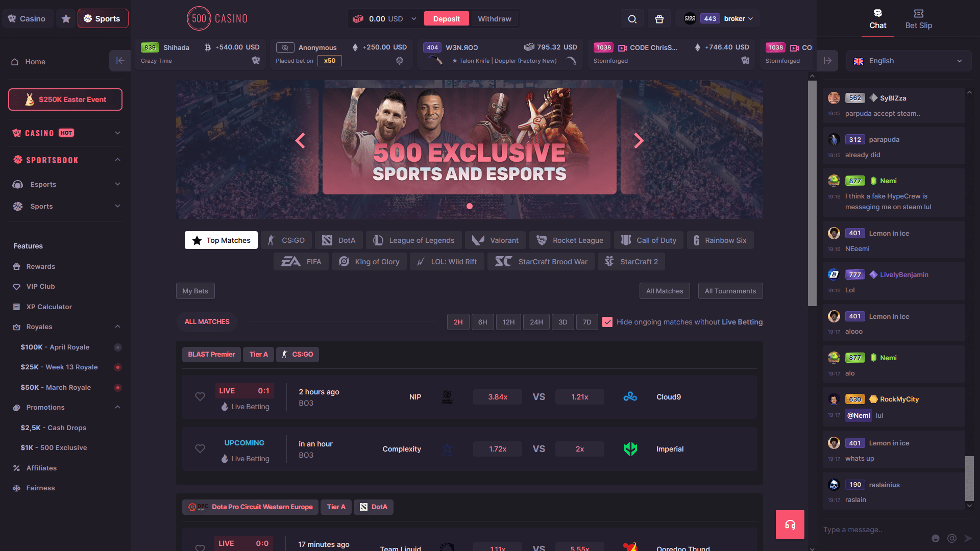Select the 7D time filter

[587, 322]
